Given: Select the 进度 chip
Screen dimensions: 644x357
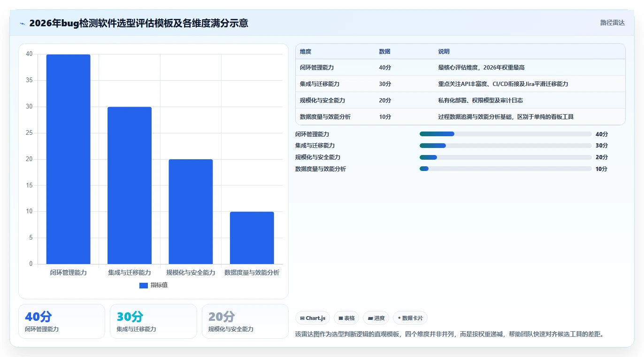Looking at the screenshot, I should 376,318.
